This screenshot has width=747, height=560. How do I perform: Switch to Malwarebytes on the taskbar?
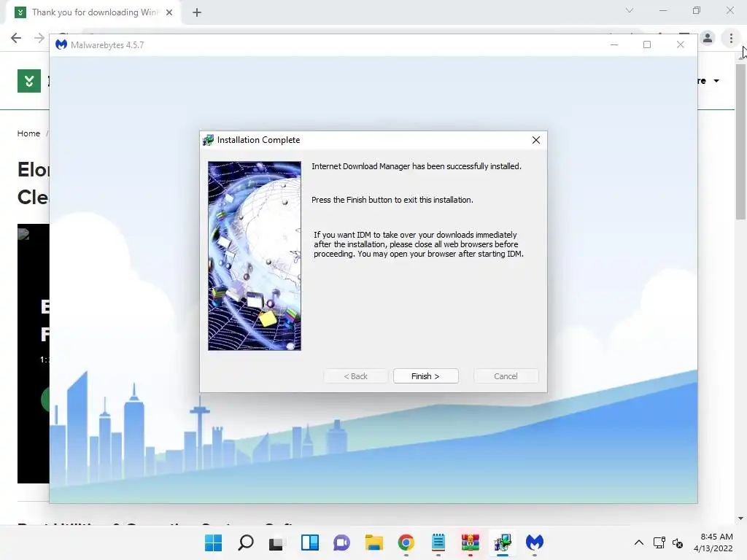click(x=535, y=542)
